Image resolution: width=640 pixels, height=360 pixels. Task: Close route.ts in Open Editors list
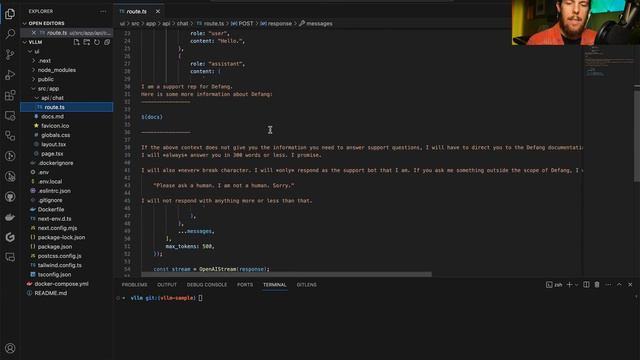[x=34, y=33]
